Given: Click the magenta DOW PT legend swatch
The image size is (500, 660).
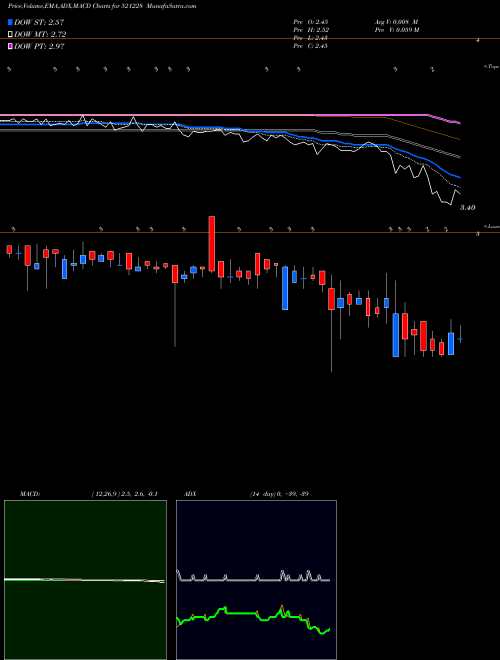Looking at the screenshot, I should click(x=11, y=46).
